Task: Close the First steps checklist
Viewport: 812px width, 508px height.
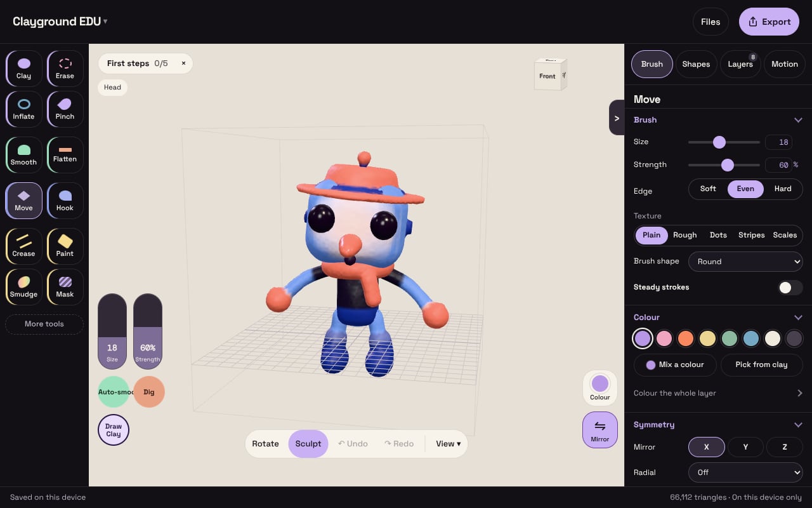Action: click(x=183, y=63)
